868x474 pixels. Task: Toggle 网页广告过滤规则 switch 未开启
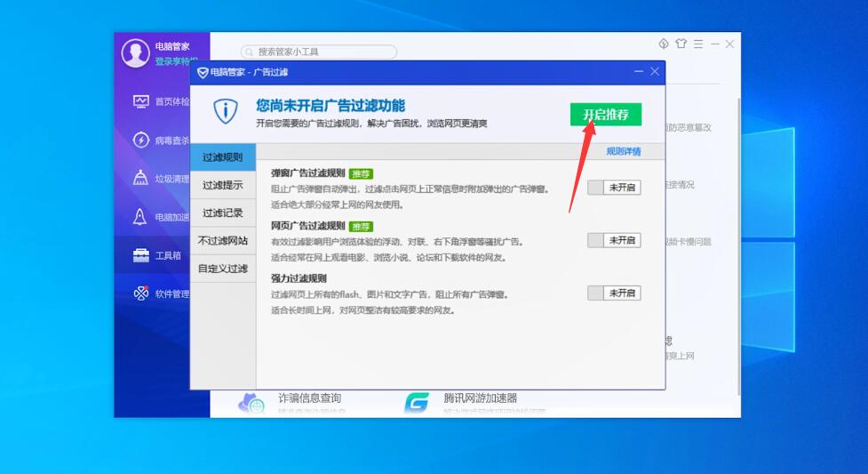(x=614, y=240)
